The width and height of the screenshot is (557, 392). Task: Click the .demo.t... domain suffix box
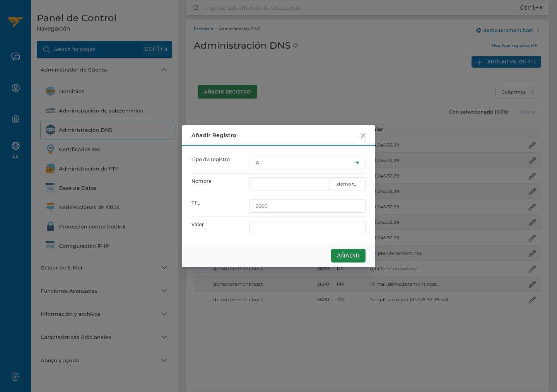348,184
